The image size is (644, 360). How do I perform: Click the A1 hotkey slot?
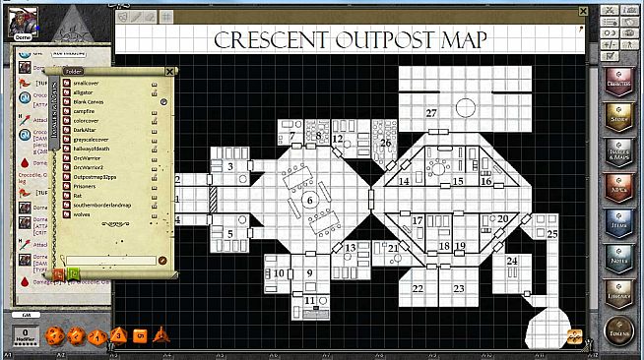click(8, 355)
